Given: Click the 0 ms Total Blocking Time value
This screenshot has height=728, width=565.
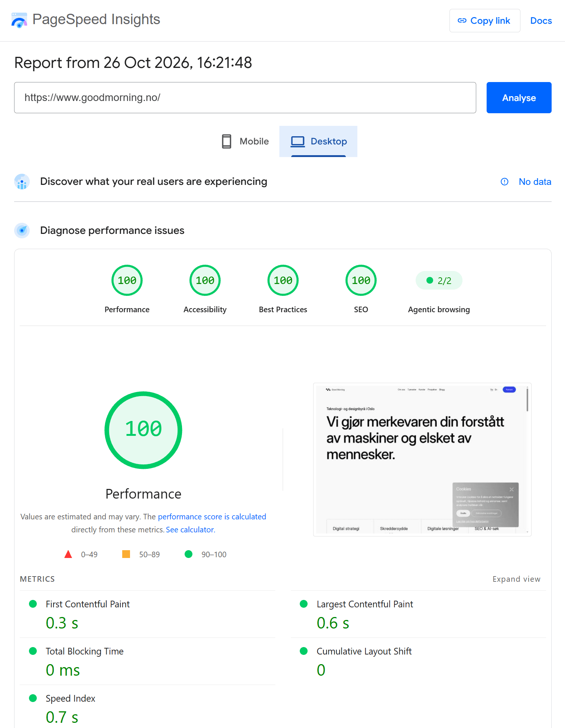Looking at the screenshot, I should click(x=63, y=670).
